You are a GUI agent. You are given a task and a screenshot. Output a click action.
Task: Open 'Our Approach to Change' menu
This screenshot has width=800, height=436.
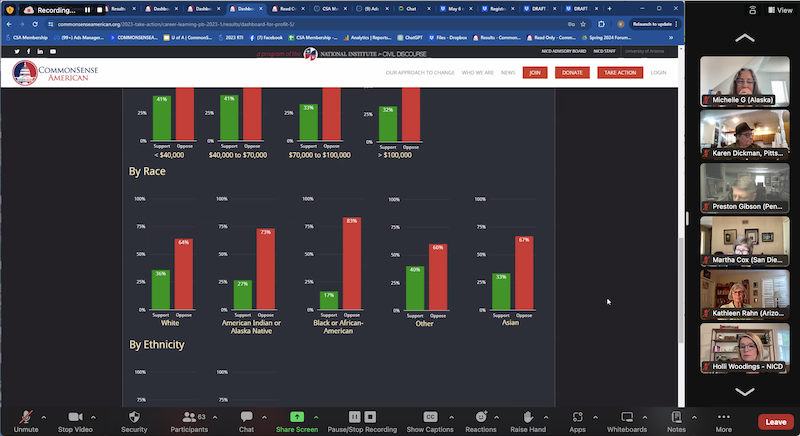pos(420,73)
